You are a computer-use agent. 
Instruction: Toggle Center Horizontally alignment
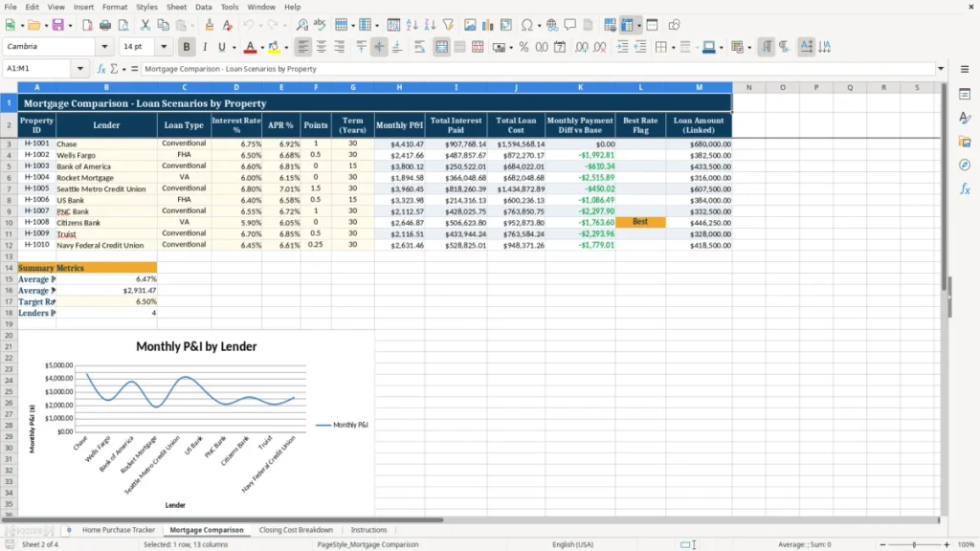[x=322, y=47]
